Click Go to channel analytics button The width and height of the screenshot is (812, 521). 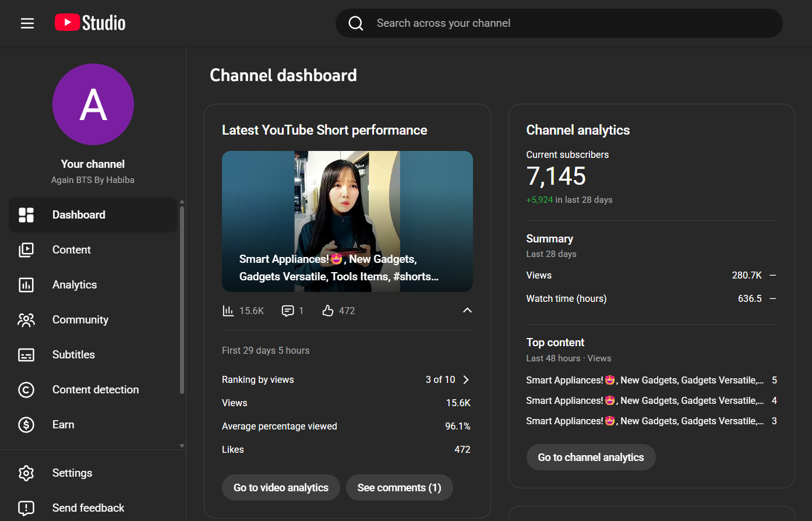(591, 457)
